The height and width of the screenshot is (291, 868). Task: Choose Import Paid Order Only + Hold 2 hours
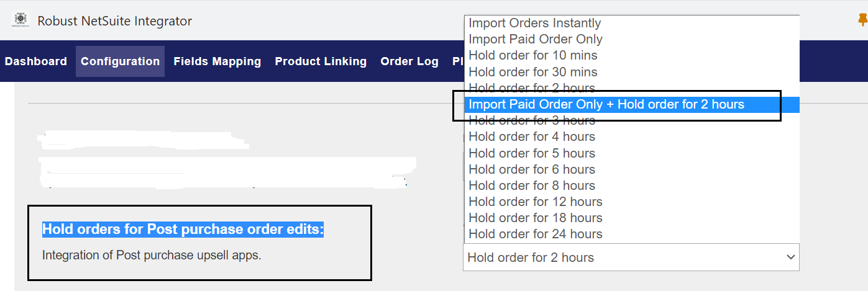[606, 104]
